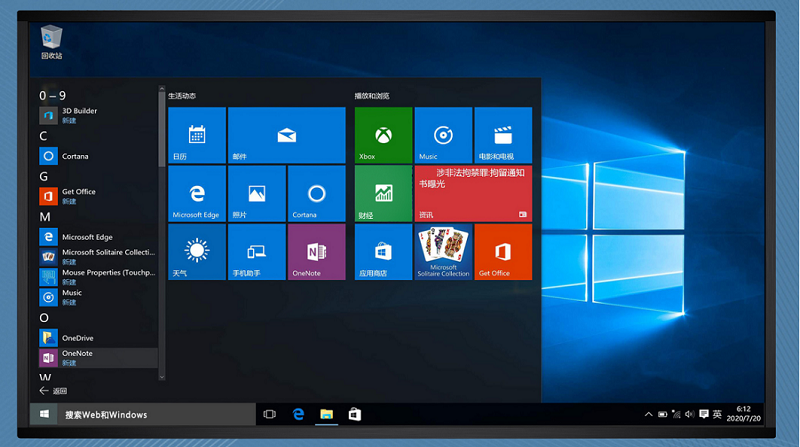Screen dimensions: 800x447
Task: Select Microsoft Edge in the app list
Action: [x=98, y=237]
